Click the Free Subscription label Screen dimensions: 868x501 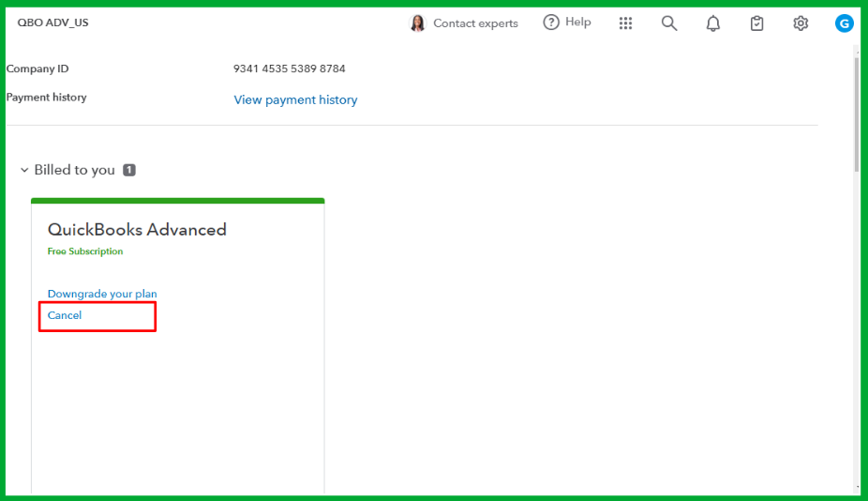tap(85, 251)
